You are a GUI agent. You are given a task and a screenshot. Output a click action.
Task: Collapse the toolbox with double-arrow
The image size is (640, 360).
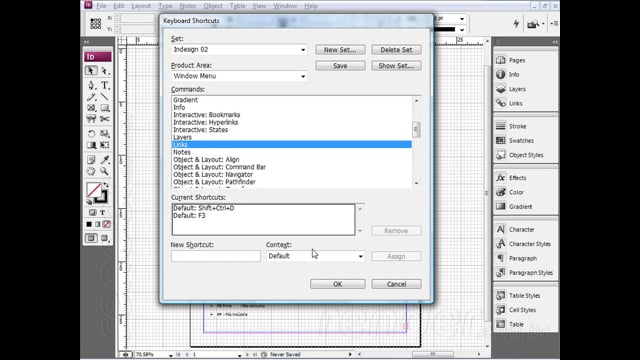pyautogui.click(x=87, y=42)
